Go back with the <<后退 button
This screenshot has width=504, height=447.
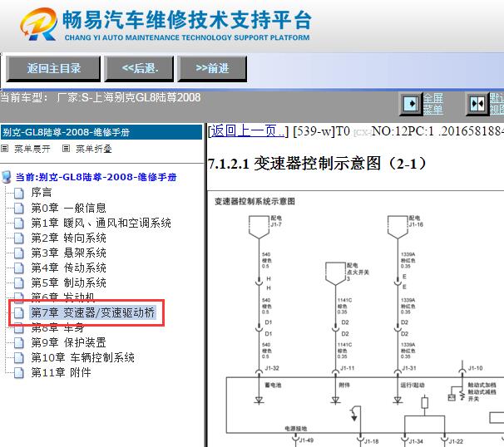pos(139,68)
